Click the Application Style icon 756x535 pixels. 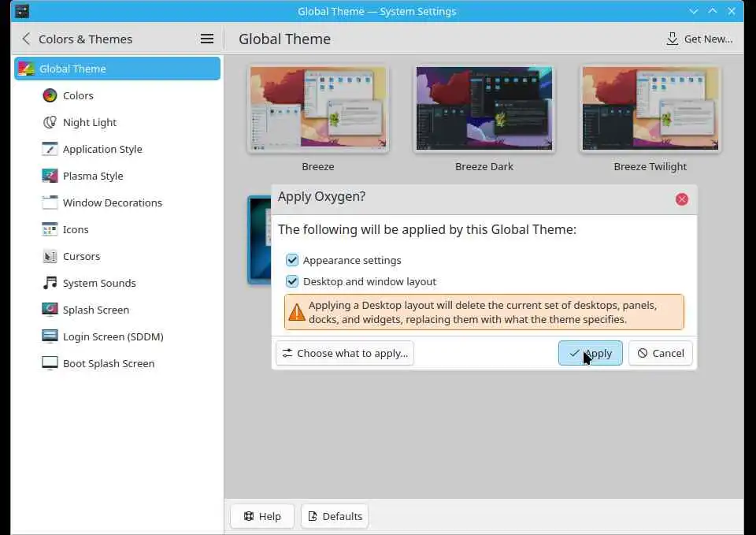coord(50,149)
